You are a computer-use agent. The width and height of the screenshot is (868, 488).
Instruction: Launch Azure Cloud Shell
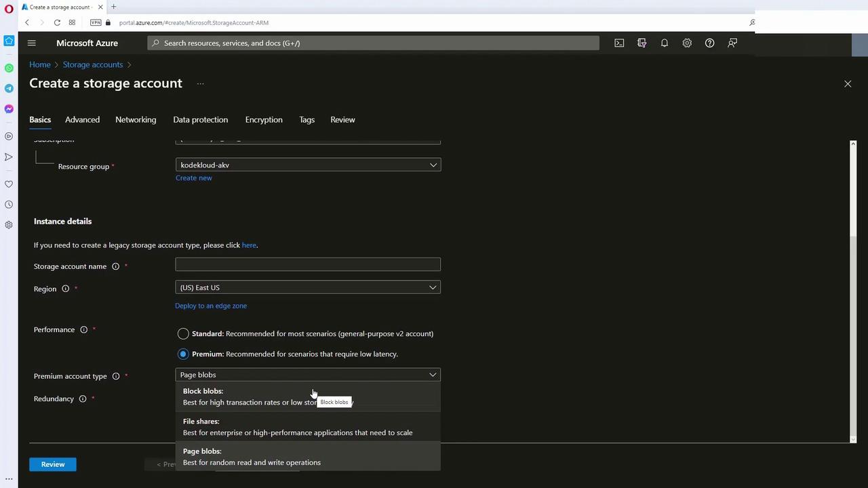click(x=619, y=43)
